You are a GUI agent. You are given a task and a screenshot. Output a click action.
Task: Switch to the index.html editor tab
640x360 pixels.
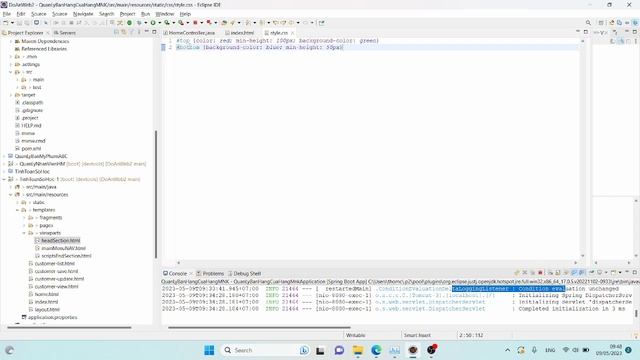[240, 33]
